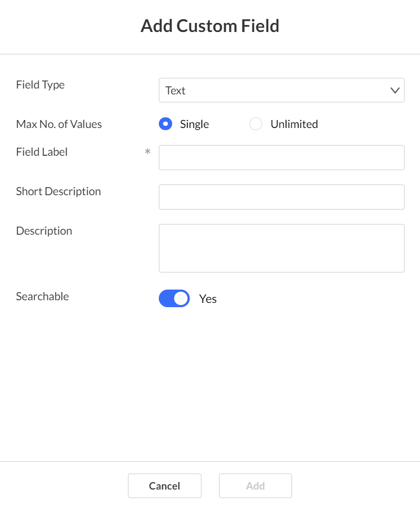The height and width of the screenshot is (505, 420).
Task: Click the chevron arrow in Field Type box
Action: tap(395, 91)
